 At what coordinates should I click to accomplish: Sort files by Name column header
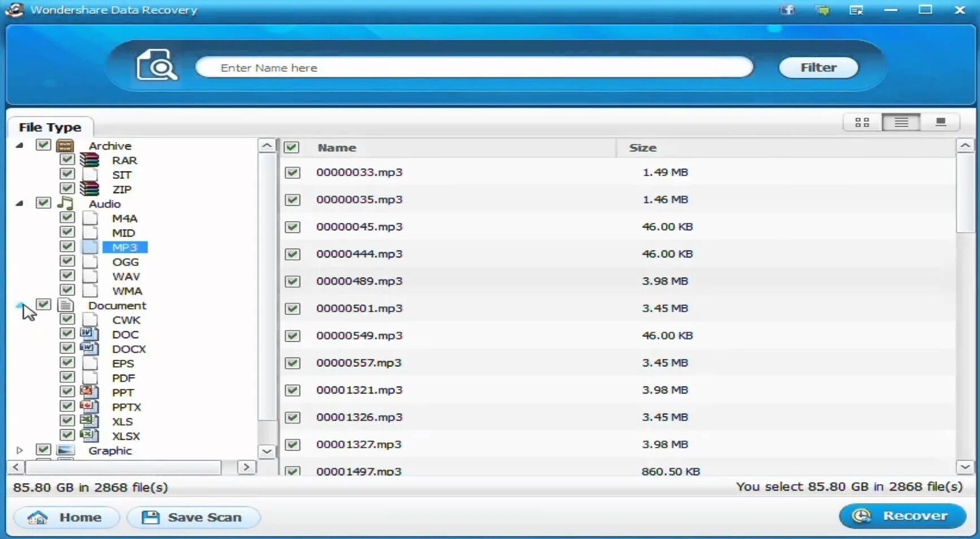click(x=337, y=147)
